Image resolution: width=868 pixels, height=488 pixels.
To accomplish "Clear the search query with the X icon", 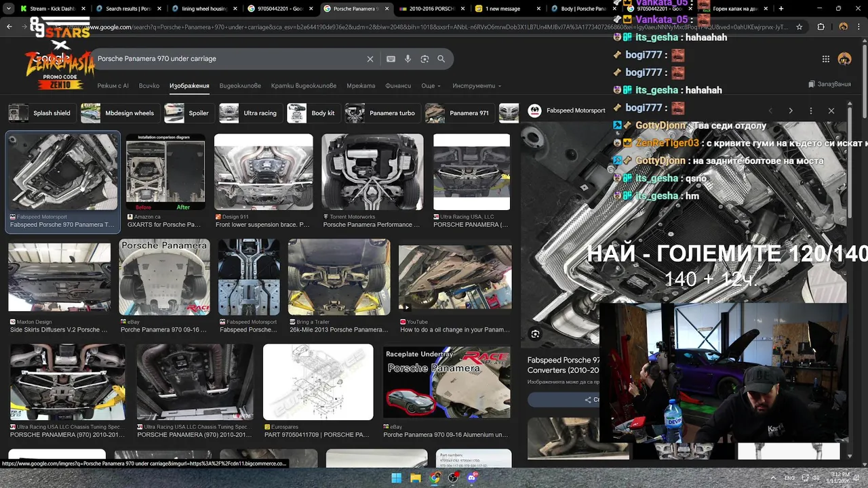I will click(x=370, y=59).
